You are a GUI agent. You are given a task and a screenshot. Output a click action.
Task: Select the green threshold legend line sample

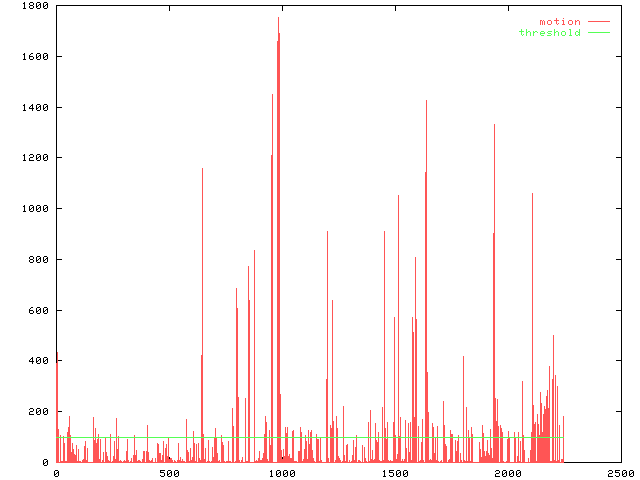coord(598,33)
